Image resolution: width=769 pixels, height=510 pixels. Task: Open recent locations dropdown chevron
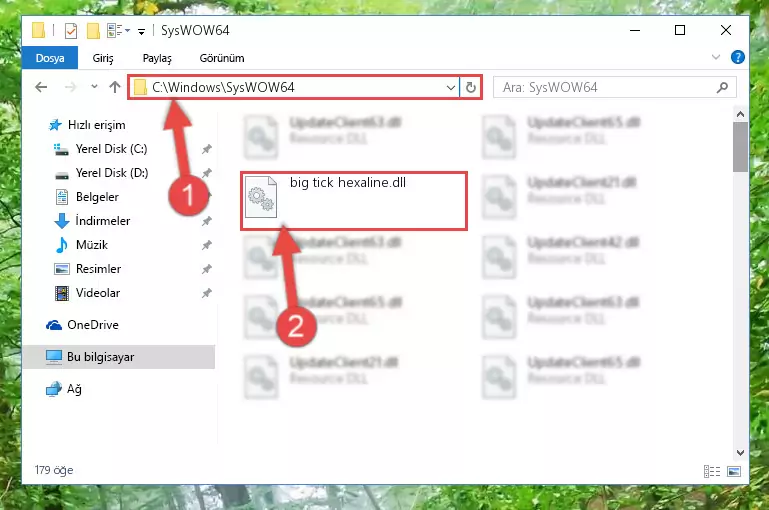pos(94,87)
